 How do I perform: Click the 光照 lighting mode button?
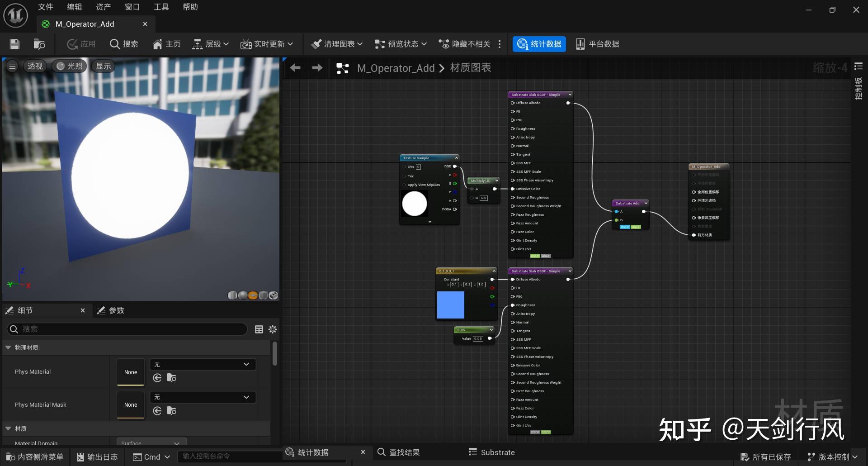coord(70,66)
